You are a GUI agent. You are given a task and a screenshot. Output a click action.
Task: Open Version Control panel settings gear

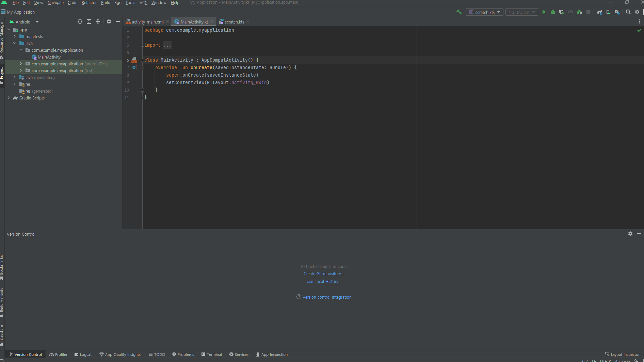[x=630, y=234]
